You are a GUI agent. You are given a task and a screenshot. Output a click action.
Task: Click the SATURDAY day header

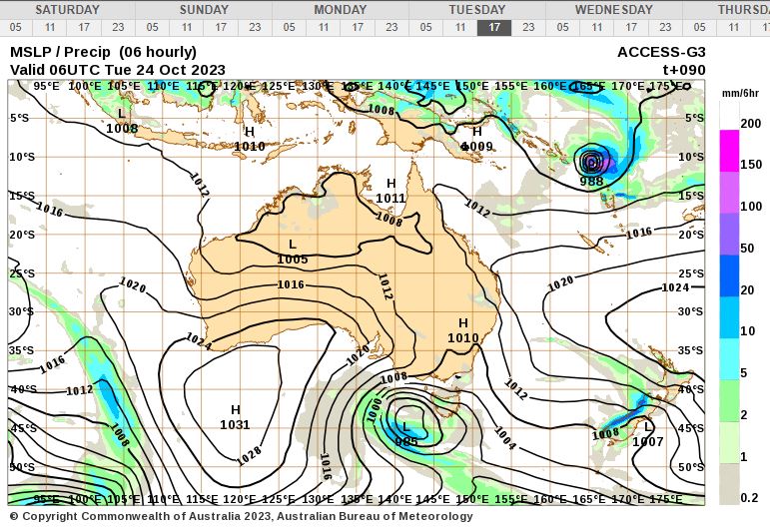(x=68, y=9)
